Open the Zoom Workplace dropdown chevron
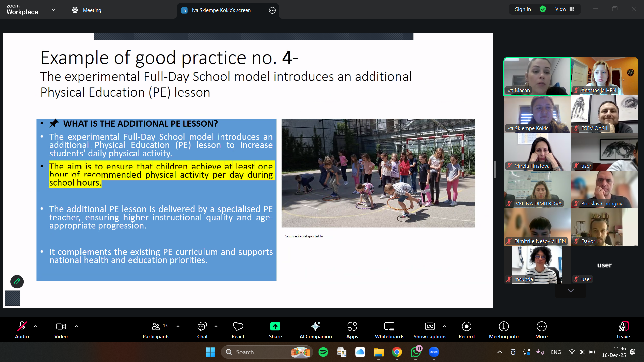The height and width of the screenshot is (362, 644). (x=54, y=10)
